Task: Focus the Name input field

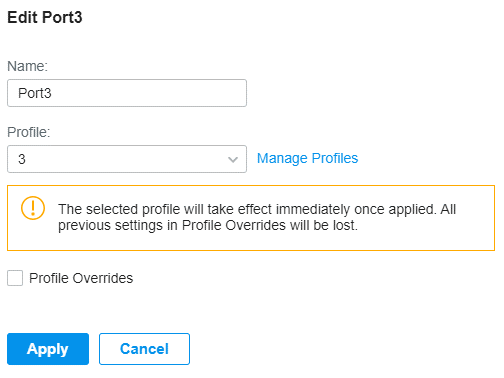Action: tap(127, 93)
